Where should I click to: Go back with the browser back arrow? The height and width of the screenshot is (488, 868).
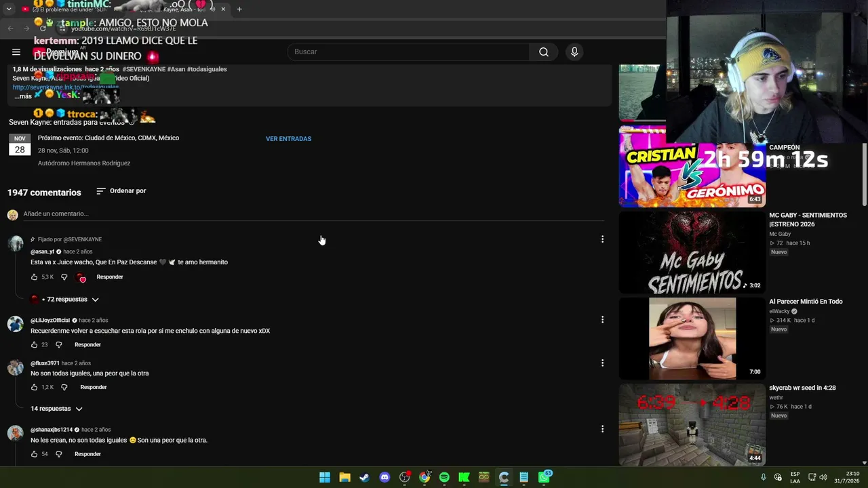11,28
